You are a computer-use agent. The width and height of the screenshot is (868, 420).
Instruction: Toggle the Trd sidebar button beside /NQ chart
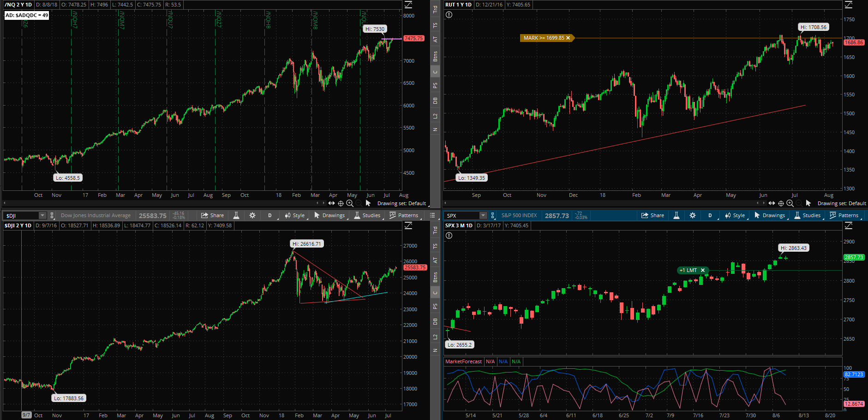tap(435, 9)
